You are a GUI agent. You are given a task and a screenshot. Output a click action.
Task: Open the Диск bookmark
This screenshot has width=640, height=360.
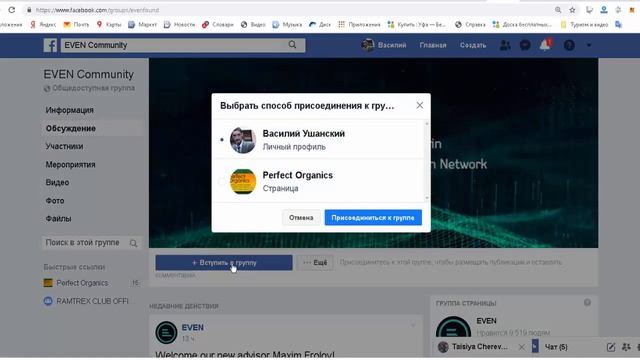click(320, 24)
